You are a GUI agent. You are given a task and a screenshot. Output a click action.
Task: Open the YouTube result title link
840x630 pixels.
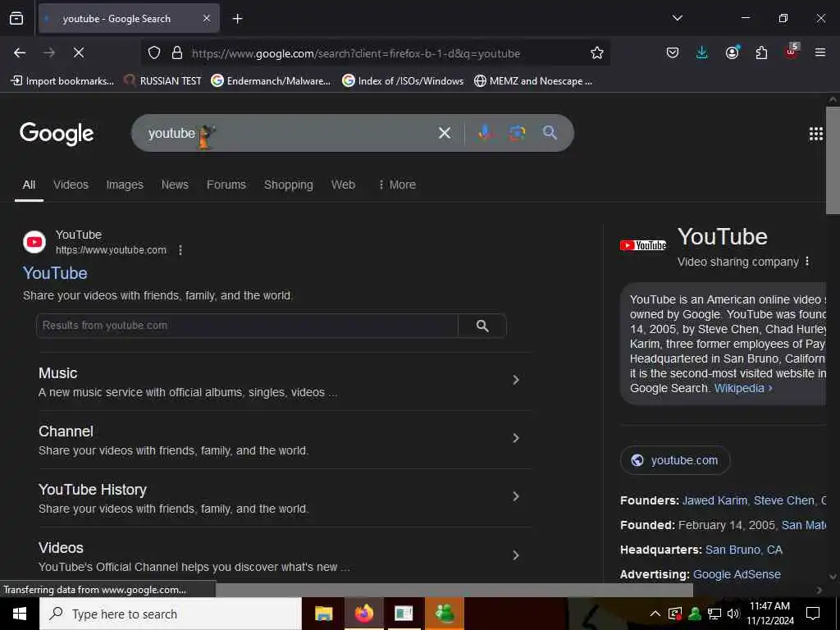click(55, 273)
